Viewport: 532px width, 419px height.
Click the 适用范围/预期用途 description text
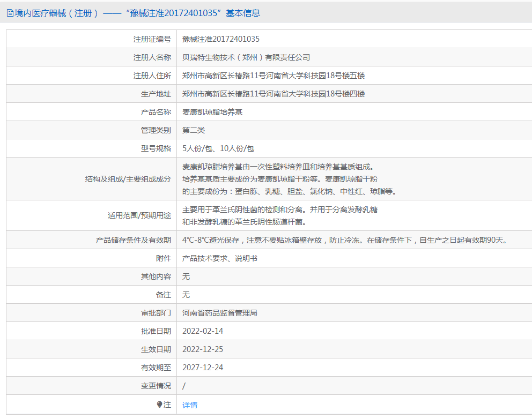(x=280, y=215)
